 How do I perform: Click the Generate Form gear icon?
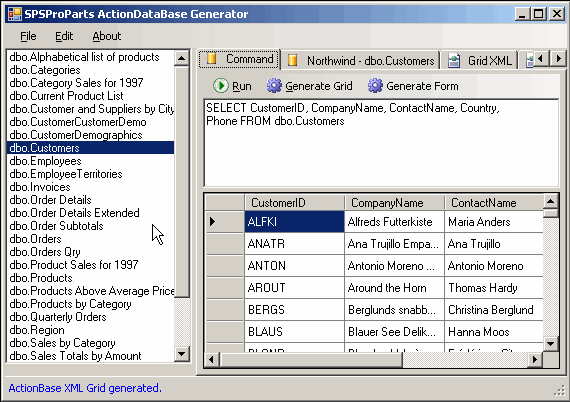point(375,86)
